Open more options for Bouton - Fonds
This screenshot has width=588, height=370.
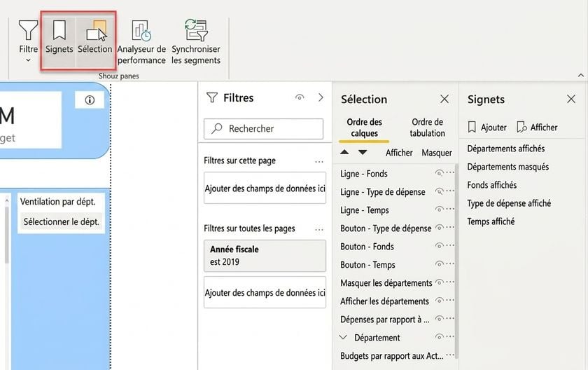tap(450, 246)
